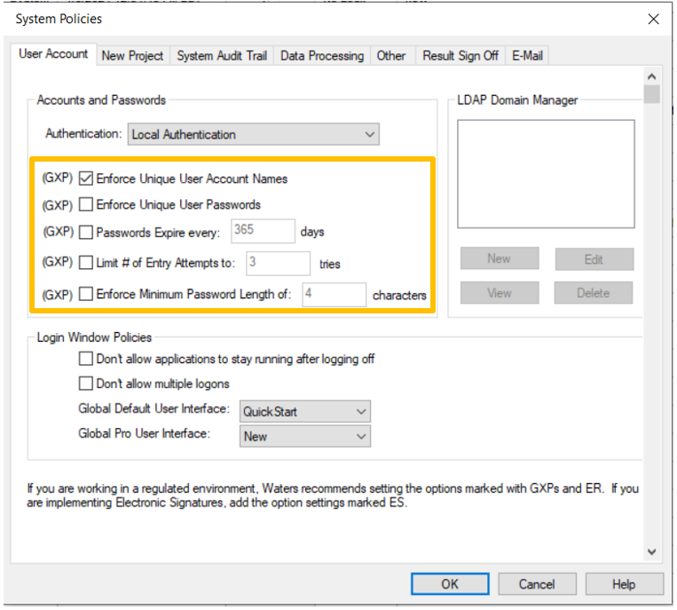The width and height of the screenshot is (677, 610).
Task: Go to the Data Processing tab
Action: tap(321, 56)
